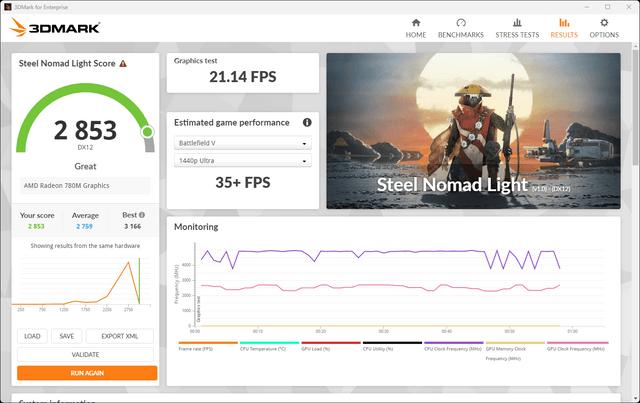Click the gauge indicator knob
This screenshot has height=403, width=640.
(147, 132)
